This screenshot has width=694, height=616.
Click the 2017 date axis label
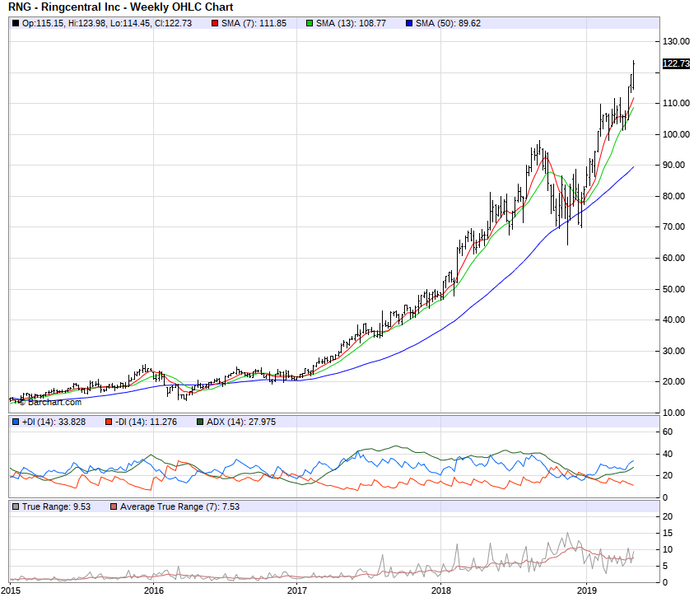(297, 590)
